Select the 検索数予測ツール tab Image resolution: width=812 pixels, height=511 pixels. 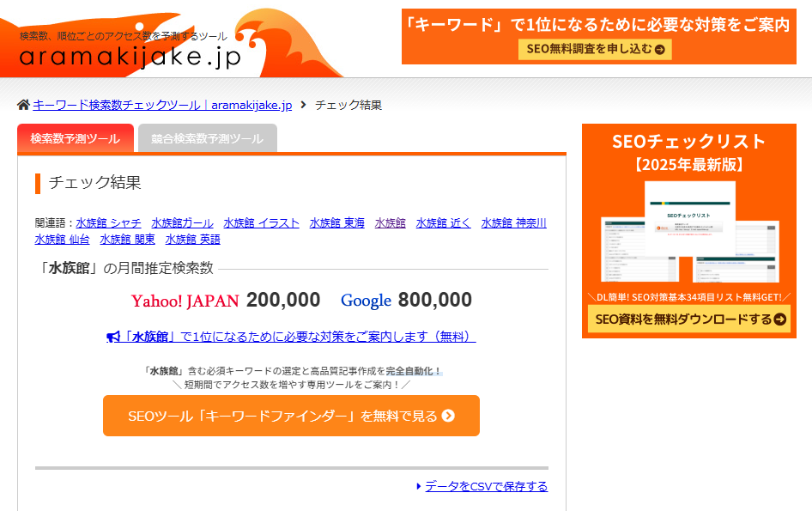[76, 138]
